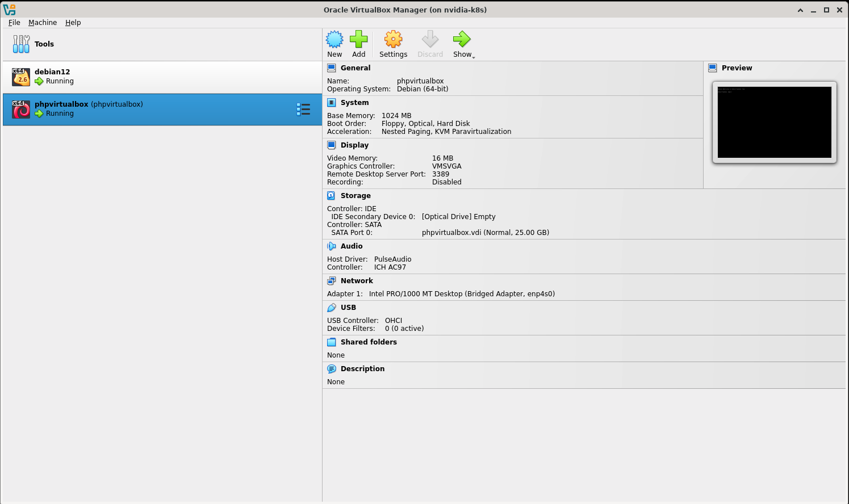Click the Description section icon
This screenshot has height=504, width=849.
click(332, 369)
